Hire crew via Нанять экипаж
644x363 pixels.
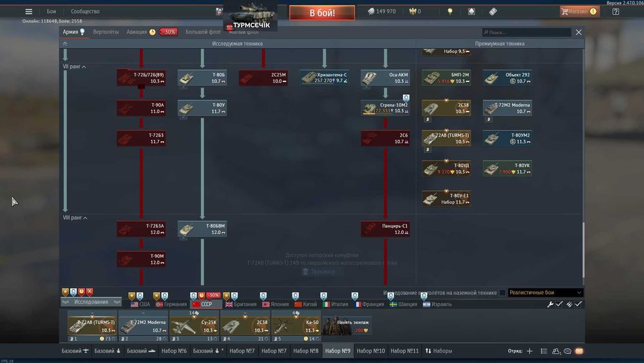click(348, 326)
